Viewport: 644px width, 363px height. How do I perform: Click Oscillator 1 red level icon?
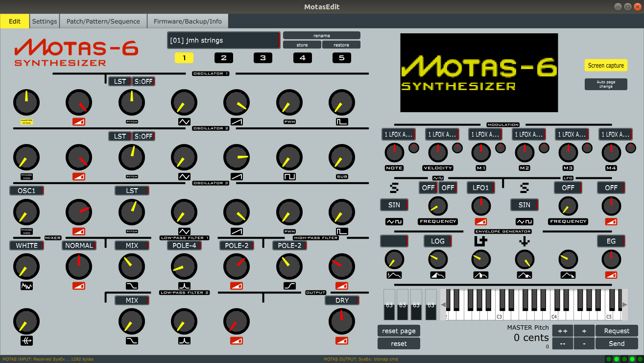[79, 121]
